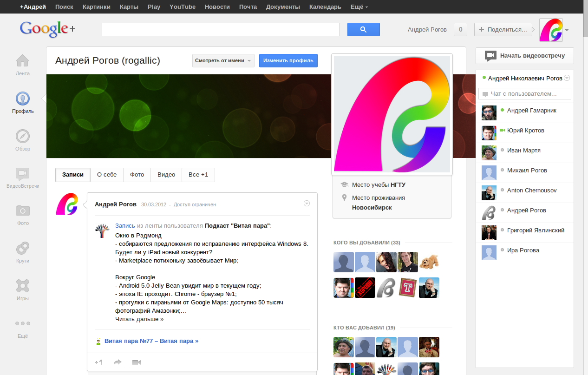
Task: Open the Фото camera icon in sidebar
Action: [22, 211]
